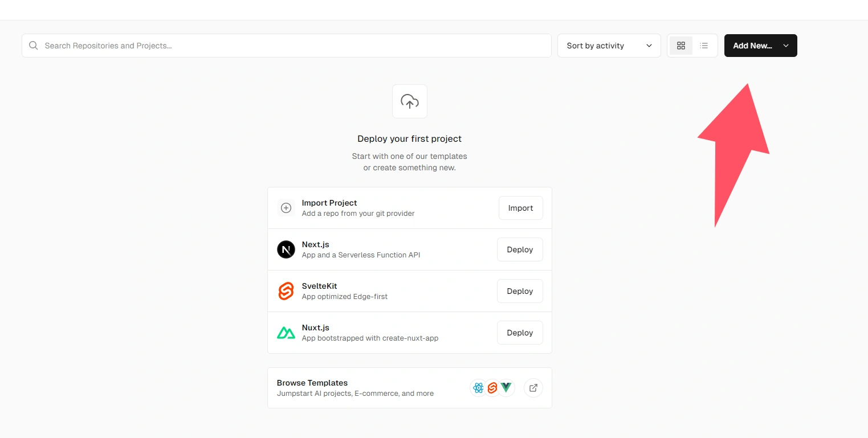868x438 pixels.
Task: Click 'Jumpstart AI projects, E-commerce, and more'
Action: coord(356,394)
